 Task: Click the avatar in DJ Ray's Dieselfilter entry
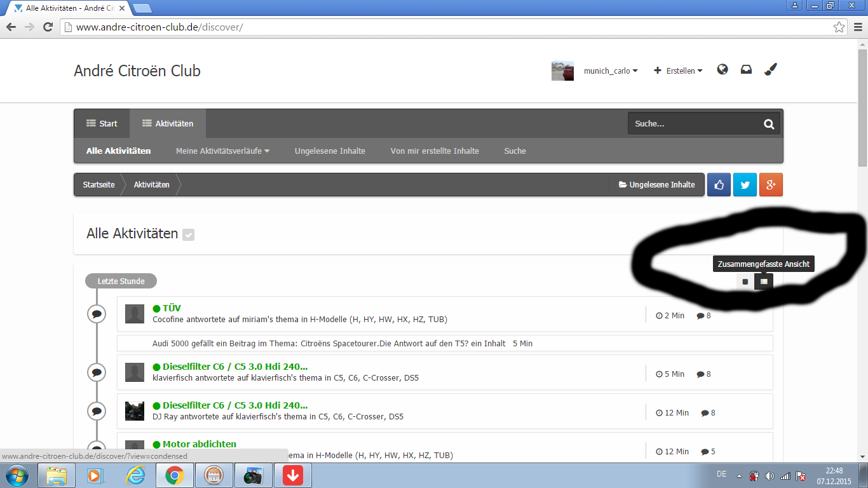click(135, 411)
